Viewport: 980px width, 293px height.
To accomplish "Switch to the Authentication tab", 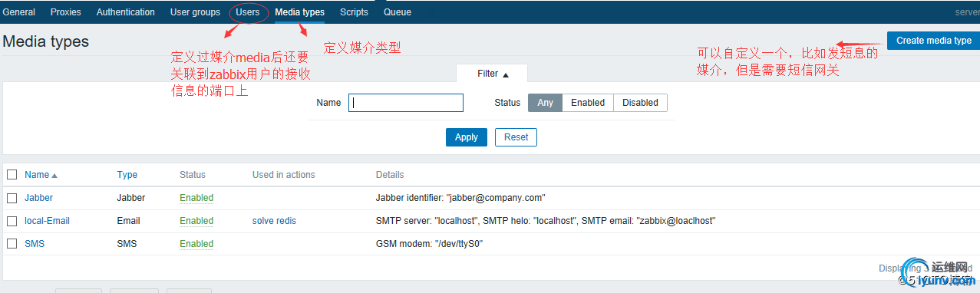I will [125, 12].
